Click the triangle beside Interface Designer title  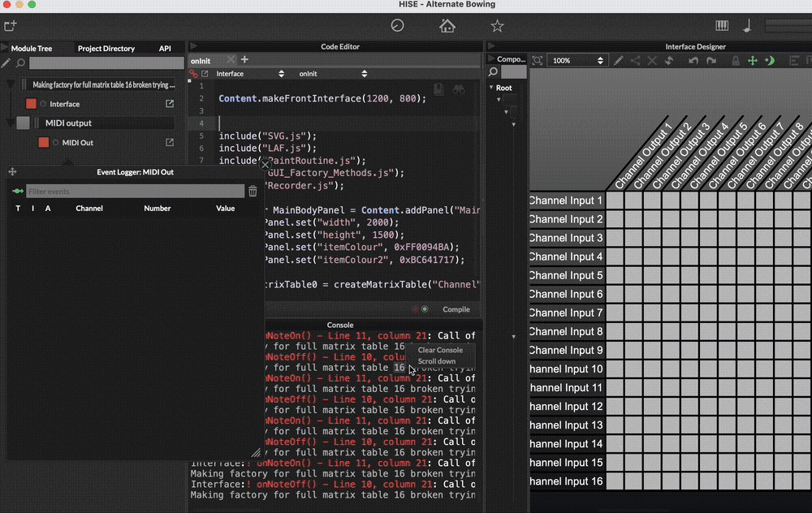click(x=491, y=46)
